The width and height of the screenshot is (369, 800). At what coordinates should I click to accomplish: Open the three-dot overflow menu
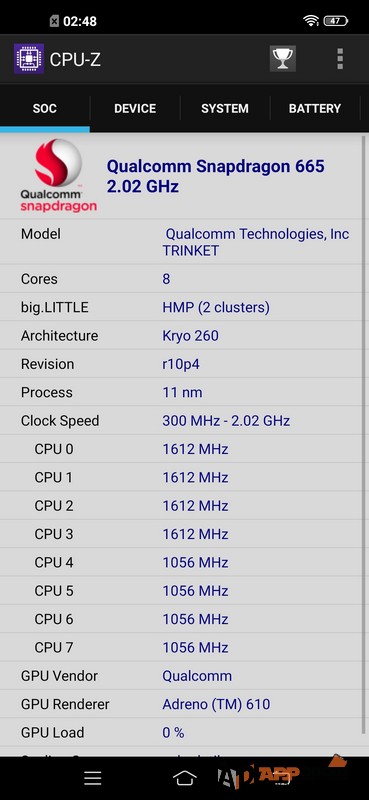point(340,59)
